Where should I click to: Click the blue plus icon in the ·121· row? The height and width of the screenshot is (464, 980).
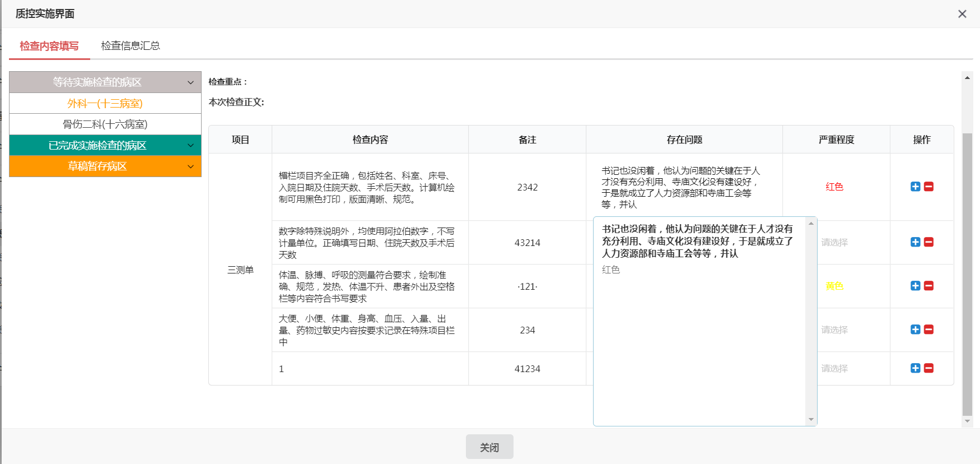(x=916, y=286)
